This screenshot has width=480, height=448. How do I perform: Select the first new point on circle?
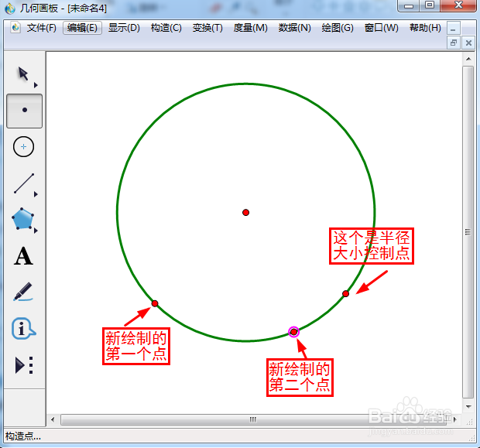pyautogui.click(x=155, y=303)
